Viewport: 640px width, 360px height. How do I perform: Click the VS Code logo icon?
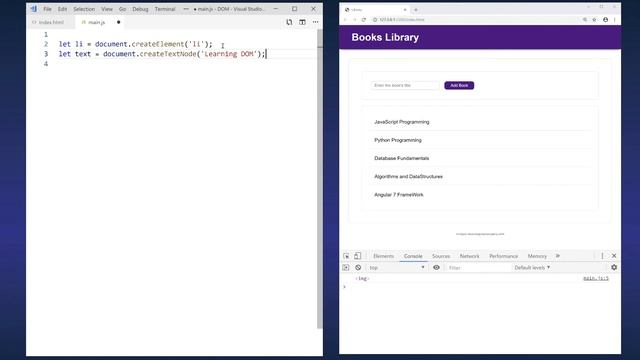coord(34,9)
